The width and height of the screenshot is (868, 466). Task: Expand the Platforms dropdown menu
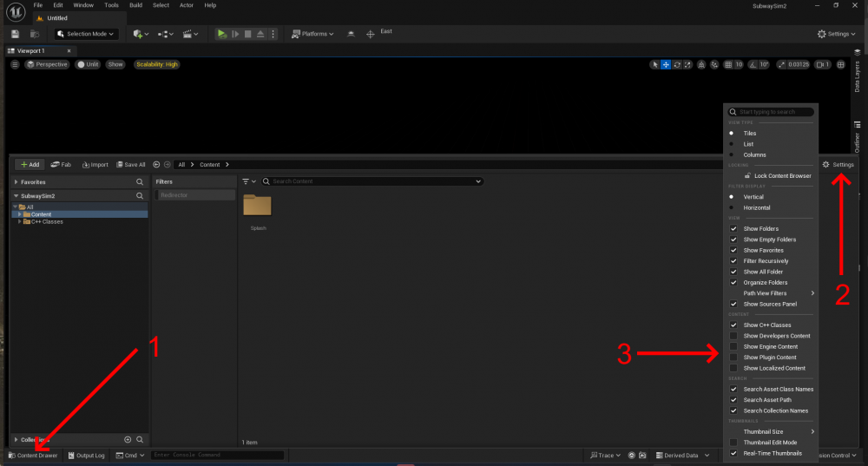pos(312,34)
